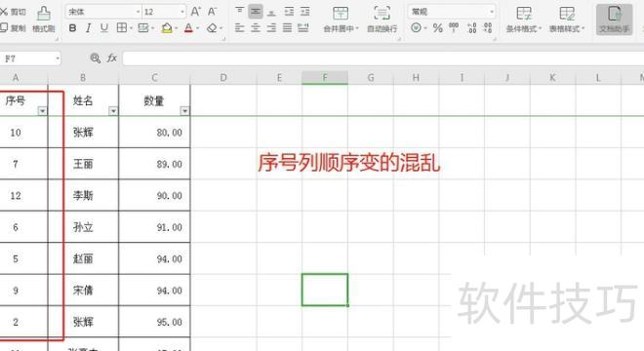Viewport: 644px width, 351px height.
Task: Increase decimal places icon
Action: pyautogui.click(x=472, y=28)
